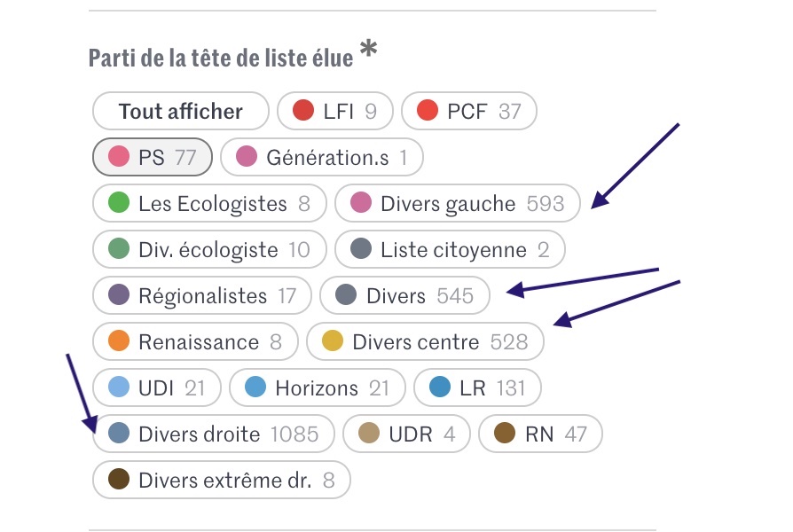The image size is (793, 532).
Task: Enable the Divers gauche filter
Action: click(x=458, y=203)
